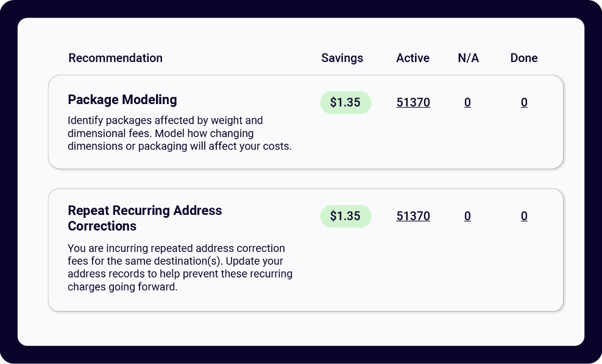Click the Done column header
The width and height of the screenshot is (602, 364).
(x=523, y=58)
